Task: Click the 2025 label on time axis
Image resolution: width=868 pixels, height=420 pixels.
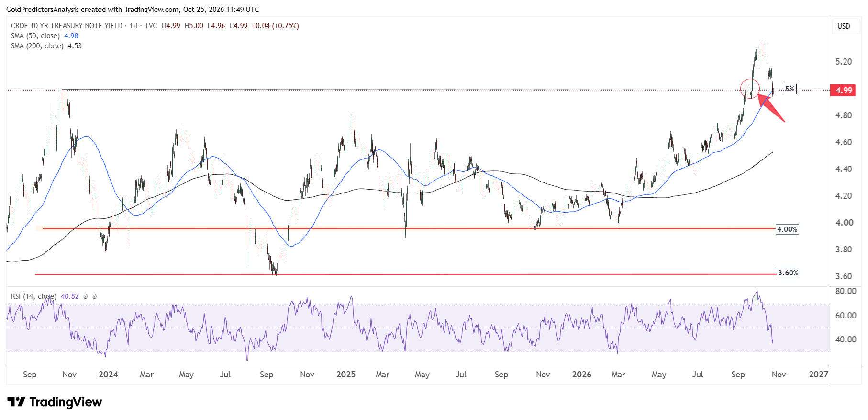Action: [346, 375]
